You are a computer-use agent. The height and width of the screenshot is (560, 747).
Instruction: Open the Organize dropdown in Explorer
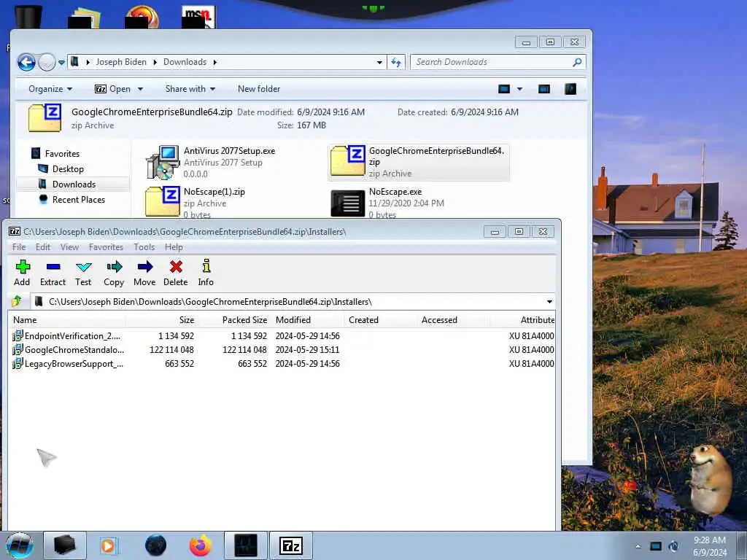50,89
